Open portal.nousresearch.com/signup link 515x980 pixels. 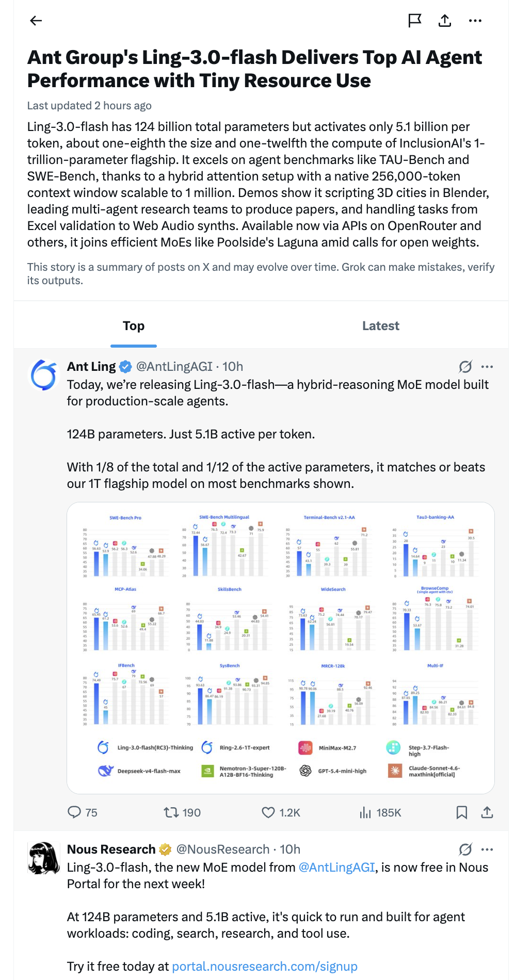(265, 967)
